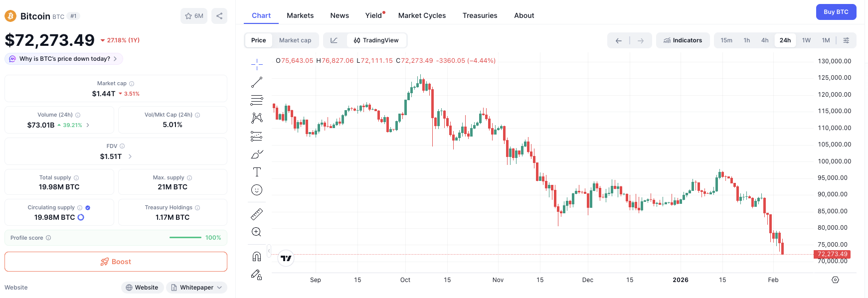
Task: Pick the brush drawing tool
Action: click(257, 154)
